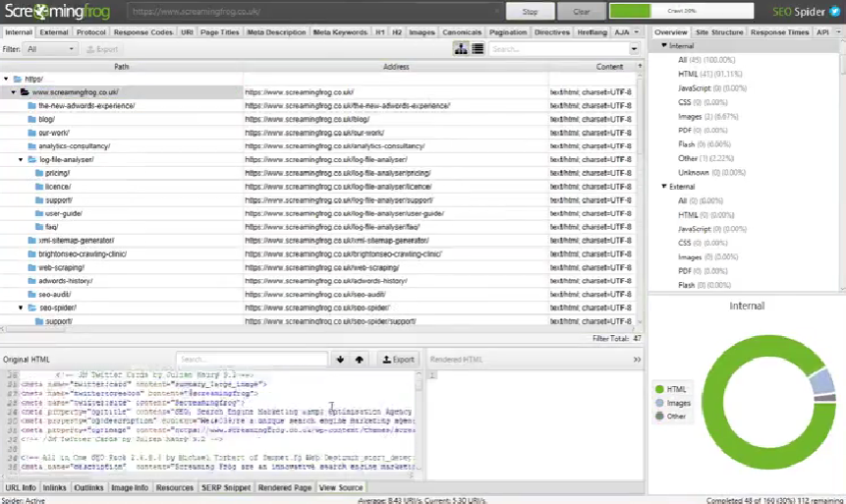Select JavaScript (0) under Internal overview
Screen dimensions: 846x504
pos(712,88)
